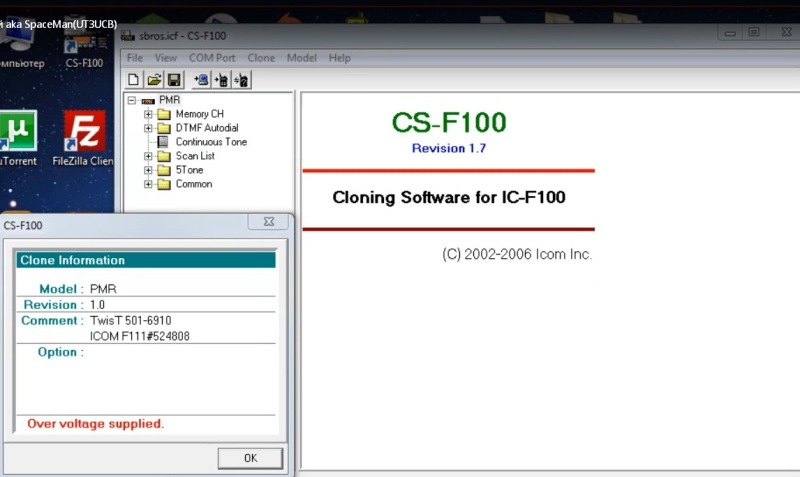The width and height of the screenshot is (800, 477).
Task: Click the sbros.icf title bar app icon
Action: pos(128,36)
